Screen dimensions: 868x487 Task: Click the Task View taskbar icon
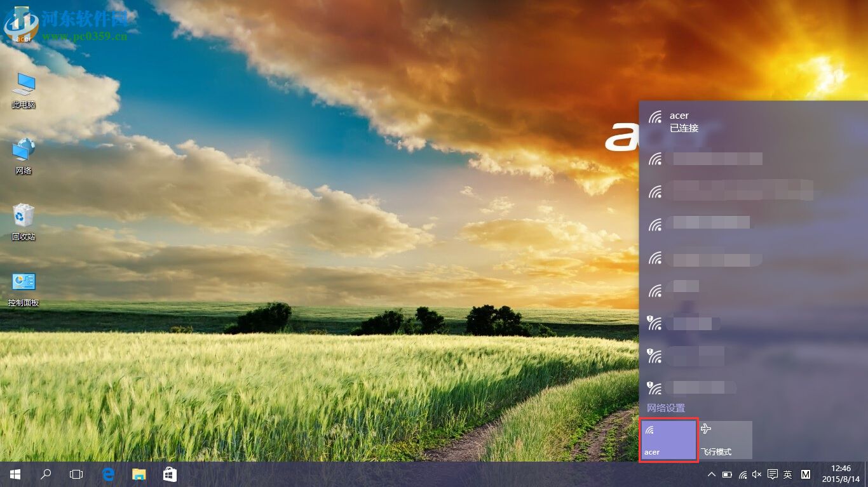(76, 474)
